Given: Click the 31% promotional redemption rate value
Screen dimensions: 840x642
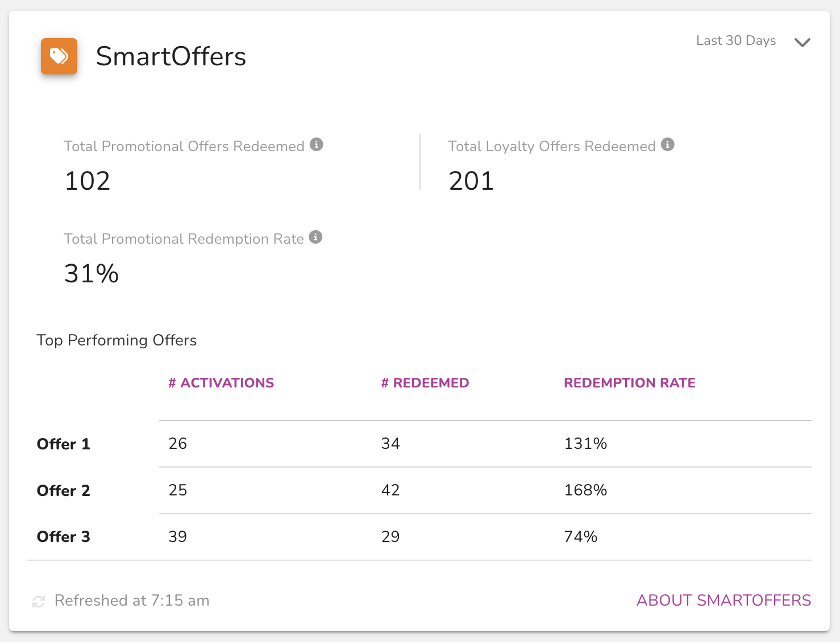Looking at the screenshot, I should (x=92, y=274).
